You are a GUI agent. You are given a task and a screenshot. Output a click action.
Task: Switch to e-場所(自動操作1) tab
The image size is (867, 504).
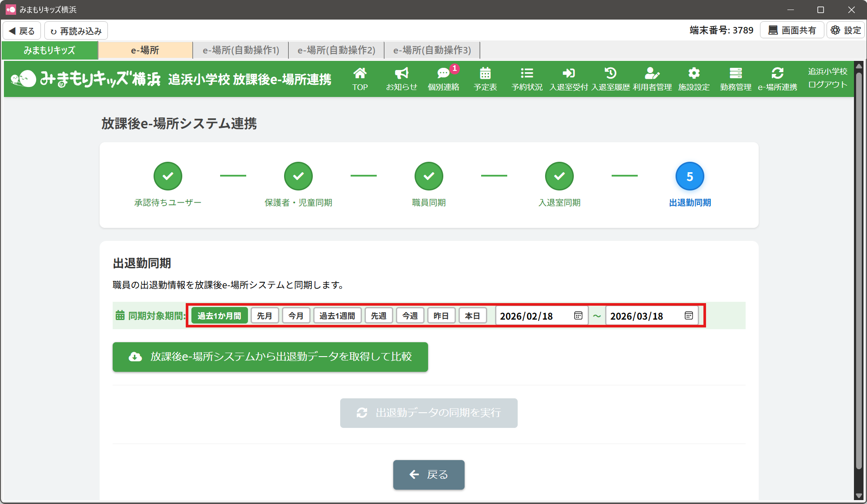(241, 50)
